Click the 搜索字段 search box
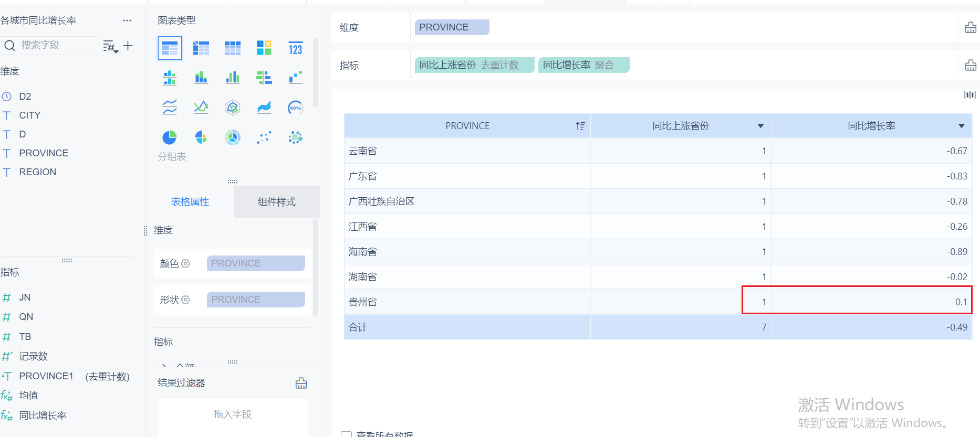Screen dimensions: 980x437 tap(50, 46)
